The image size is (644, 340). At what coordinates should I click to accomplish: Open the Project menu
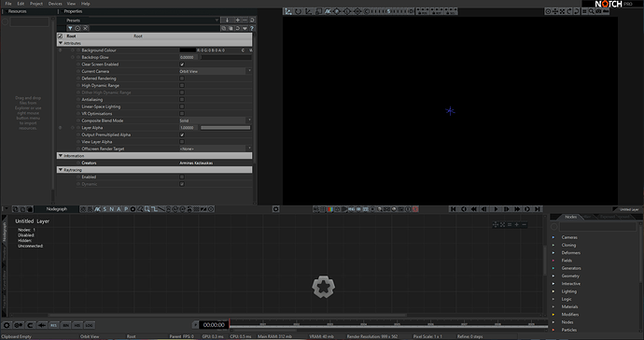coord(36,4)
